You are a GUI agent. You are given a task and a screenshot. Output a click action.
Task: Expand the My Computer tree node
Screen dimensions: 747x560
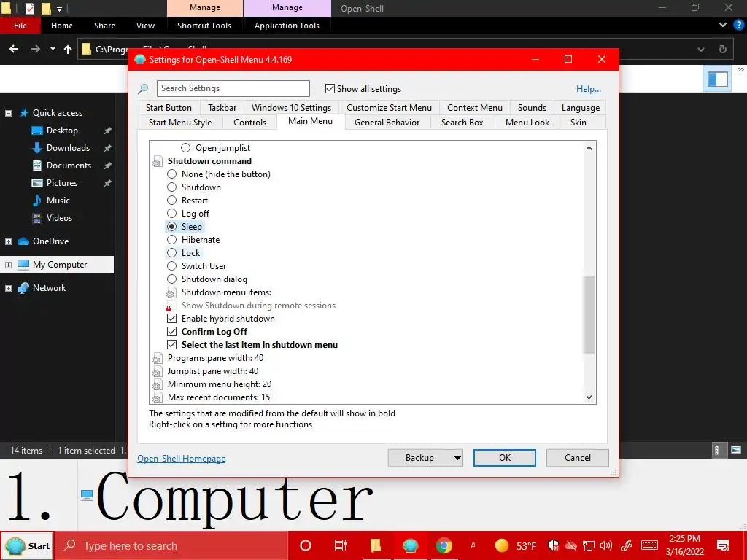tap(8, 265)
